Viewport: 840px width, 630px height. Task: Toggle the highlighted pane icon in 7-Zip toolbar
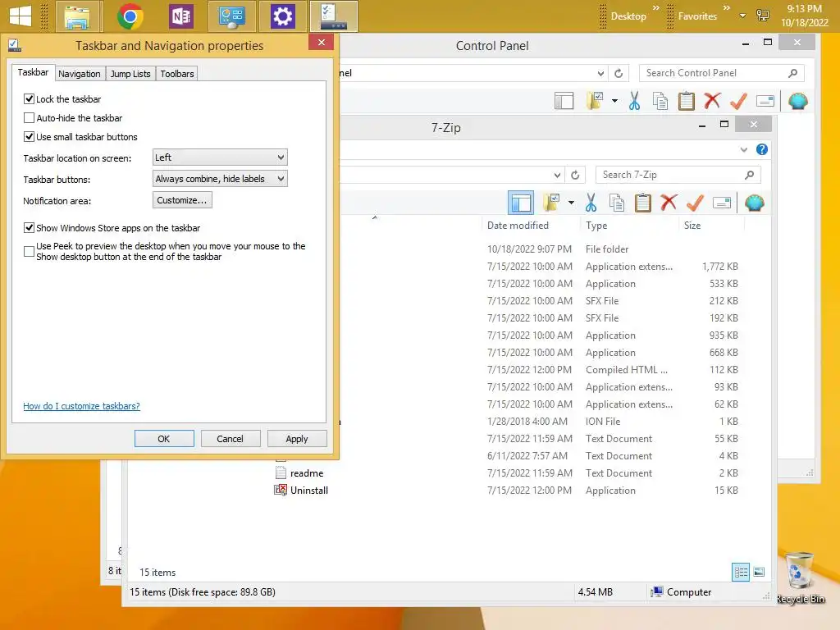521,203
